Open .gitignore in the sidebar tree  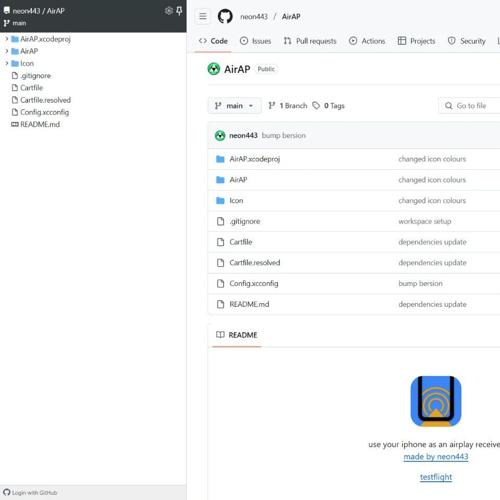[35, 76]
